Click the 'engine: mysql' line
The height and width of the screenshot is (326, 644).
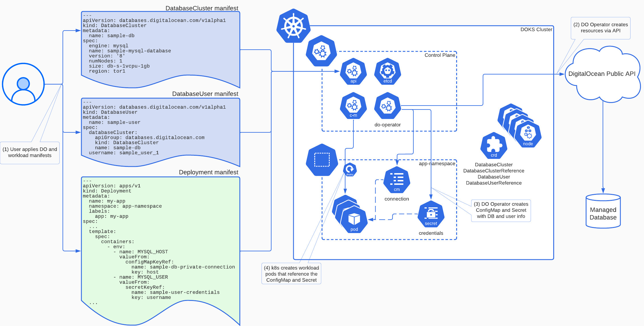[108, 46]
